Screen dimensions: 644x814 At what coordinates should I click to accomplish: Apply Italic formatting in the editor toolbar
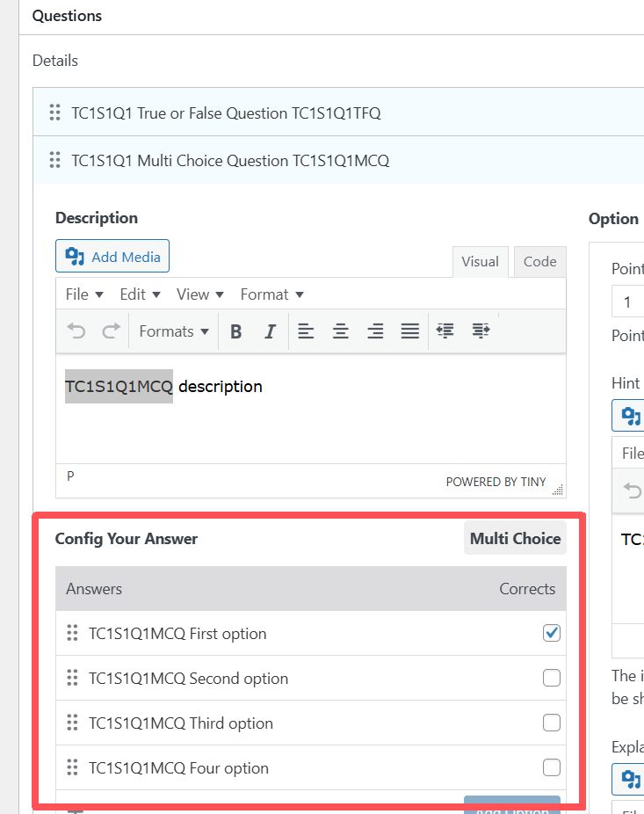point(270,331)
